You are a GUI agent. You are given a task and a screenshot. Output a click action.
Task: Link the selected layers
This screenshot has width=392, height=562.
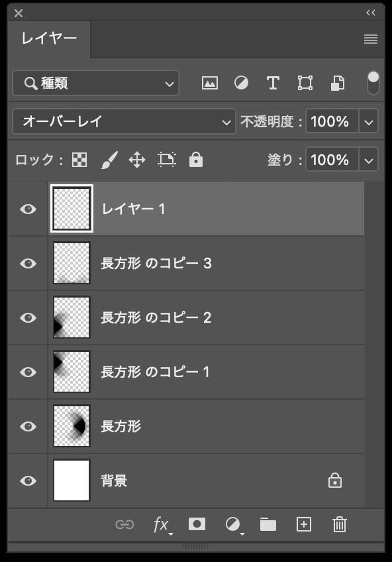click(x=125, y=524)
